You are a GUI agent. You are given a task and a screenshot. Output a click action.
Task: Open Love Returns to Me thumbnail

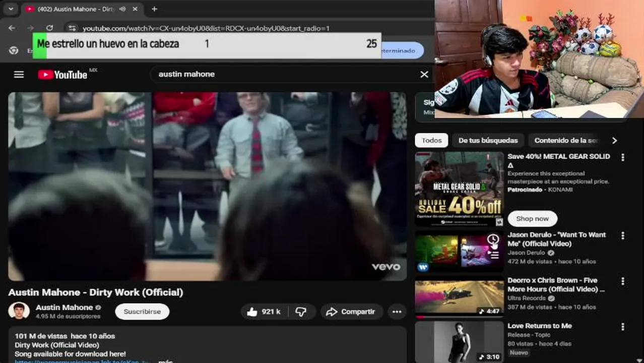pos(459,342)
